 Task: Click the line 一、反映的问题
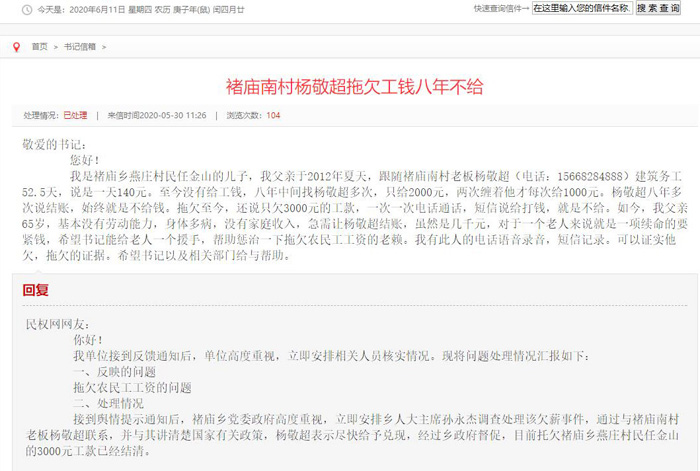pos(114,371)
